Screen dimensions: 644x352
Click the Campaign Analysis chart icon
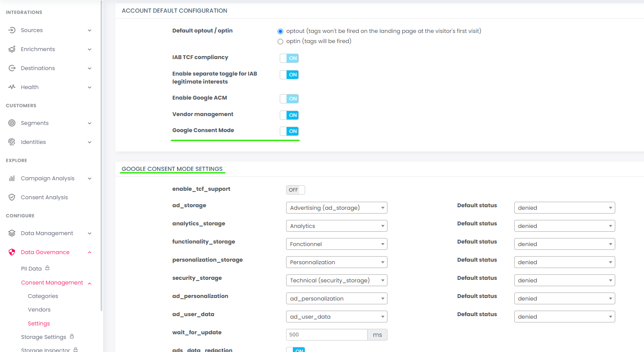click(x=12, y=178)
